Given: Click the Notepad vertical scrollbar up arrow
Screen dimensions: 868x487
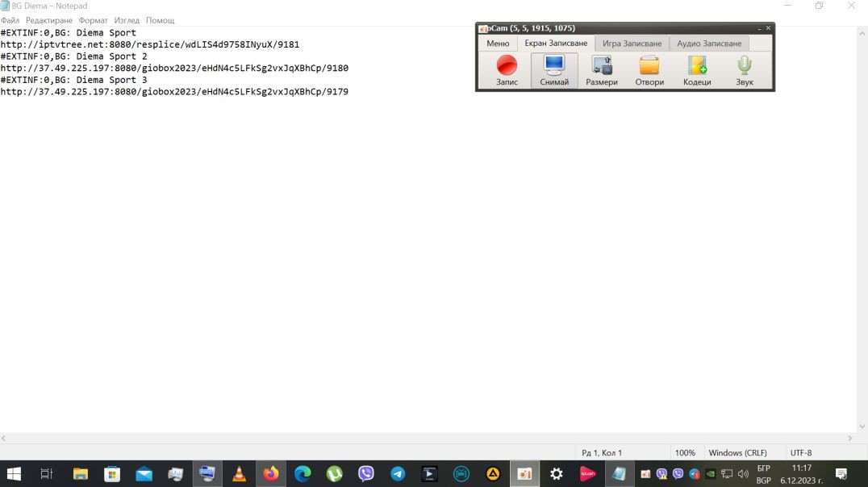Looking at the screenshot, I should coord(862,32).
